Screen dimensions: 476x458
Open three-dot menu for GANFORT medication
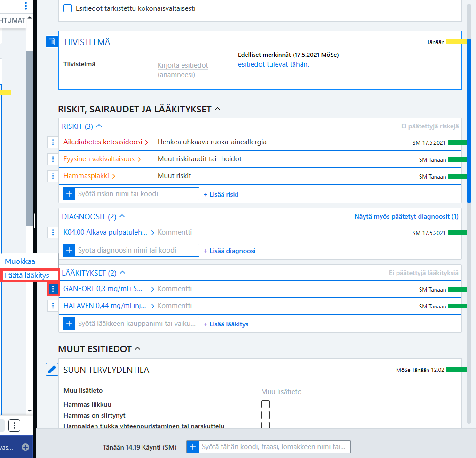click(53, 289)
